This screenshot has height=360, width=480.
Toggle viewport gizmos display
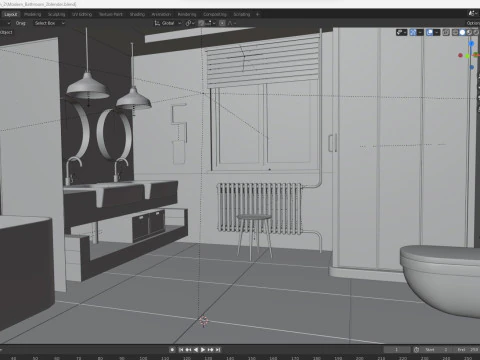413,32
